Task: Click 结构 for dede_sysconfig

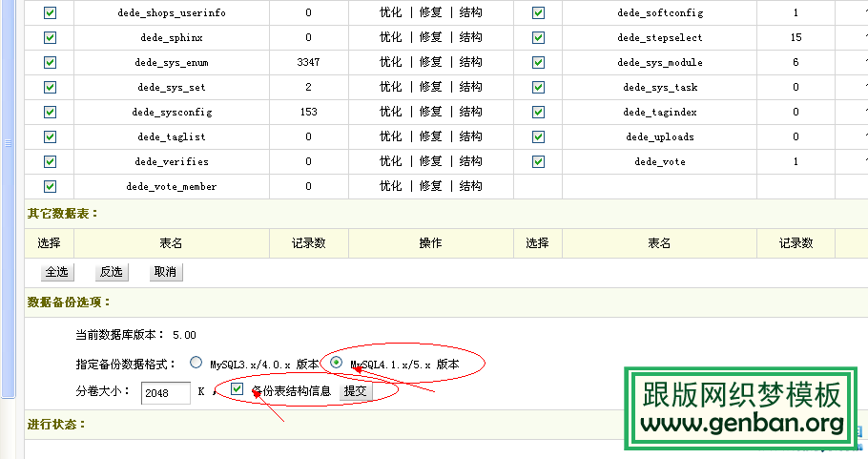Action: coord(470,112)
